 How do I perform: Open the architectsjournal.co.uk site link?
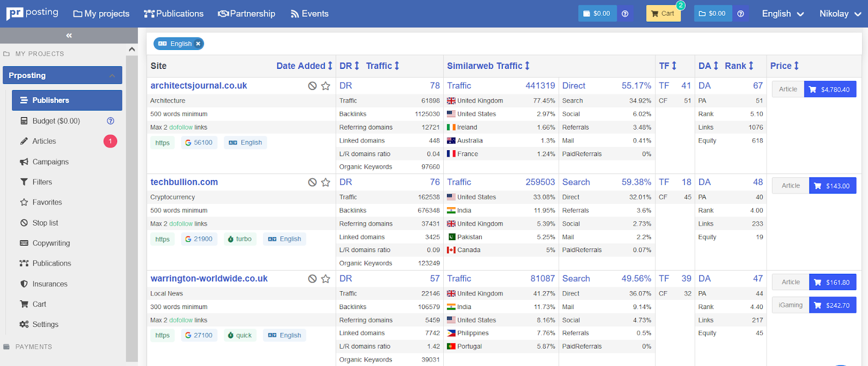[x=199, y=86]
